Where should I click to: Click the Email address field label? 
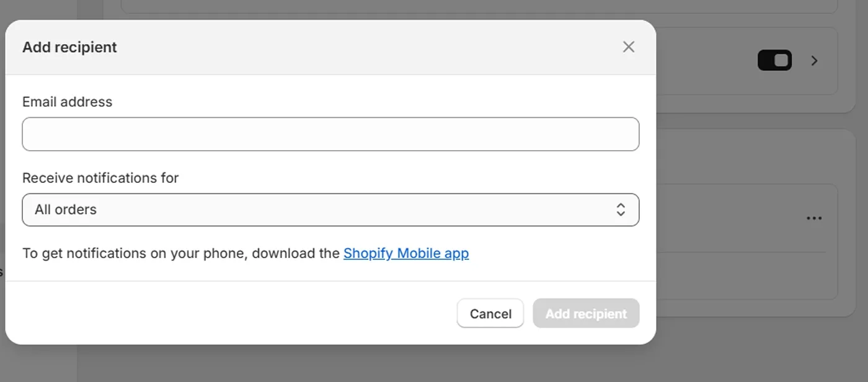[x=67, y=101]
